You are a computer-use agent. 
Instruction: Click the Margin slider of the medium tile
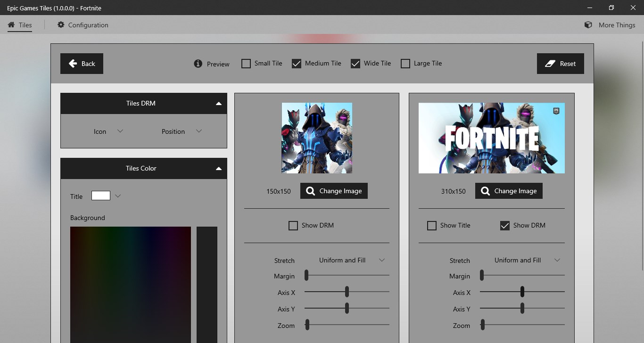pyautogui.click(x=347, y=275)
